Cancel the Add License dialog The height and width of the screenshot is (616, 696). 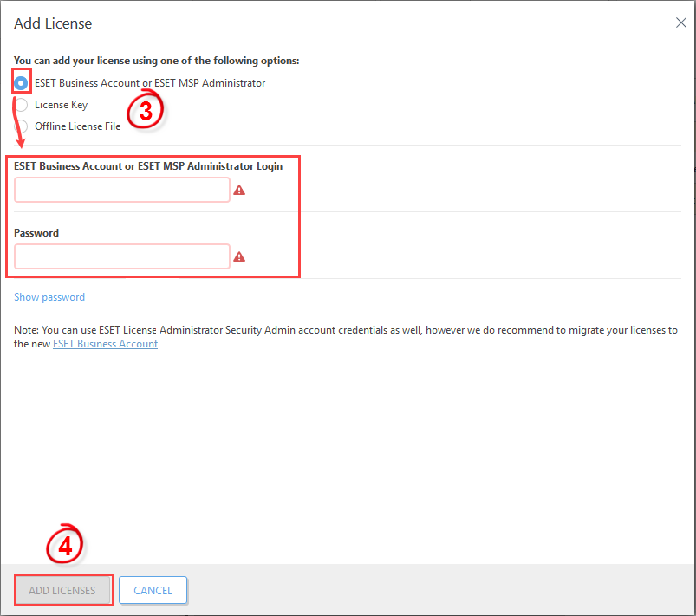[153, 590]
